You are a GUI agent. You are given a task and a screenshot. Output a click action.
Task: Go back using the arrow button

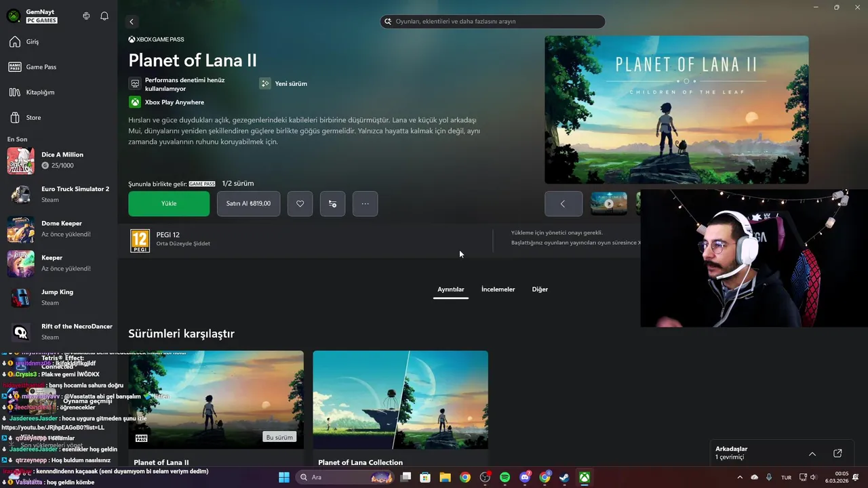[132, 22]
